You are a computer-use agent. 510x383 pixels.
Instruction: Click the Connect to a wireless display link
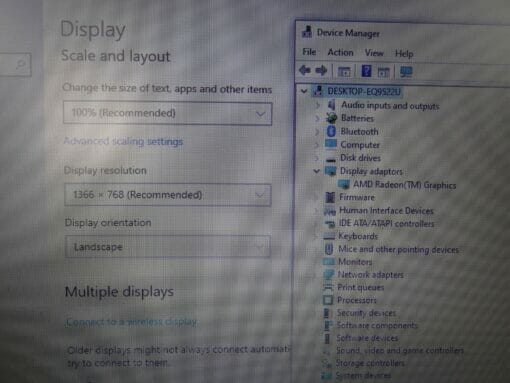point(132,322)
